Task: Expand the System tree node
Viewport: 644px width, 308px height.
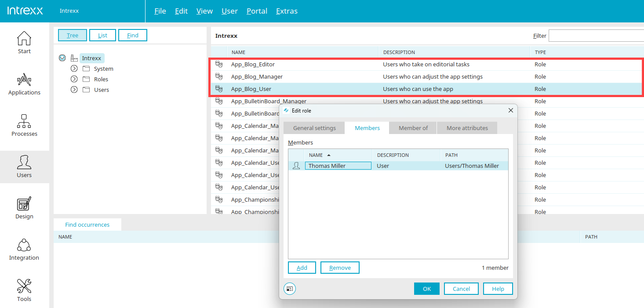Action: [74, 69]
